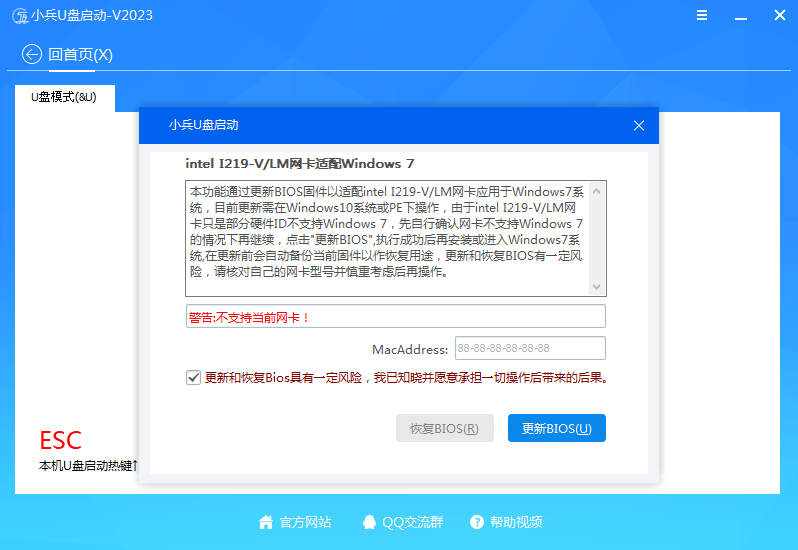Open the hamburger menu in title bar
The image size is (798, 550).
[702, 15]
